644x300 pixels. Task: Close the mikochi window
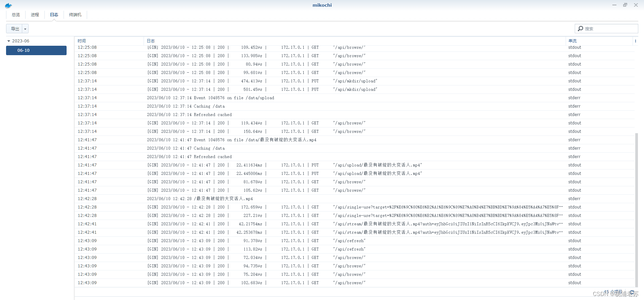pos(636,5)
